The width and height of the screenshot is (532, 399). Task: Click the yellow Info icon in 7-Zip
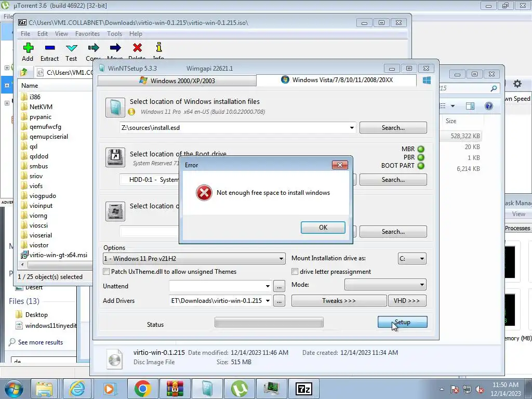point(159,47)
